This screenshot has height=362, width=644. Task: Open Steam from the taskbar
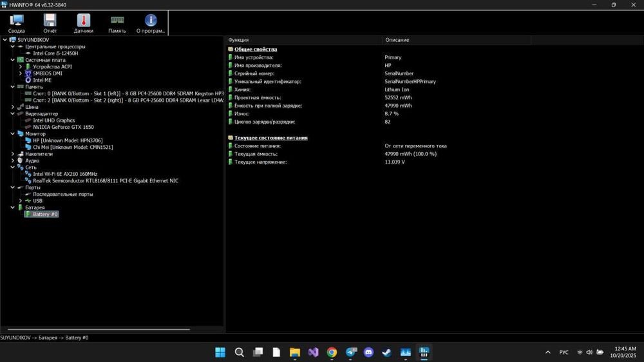click(387, 352)
